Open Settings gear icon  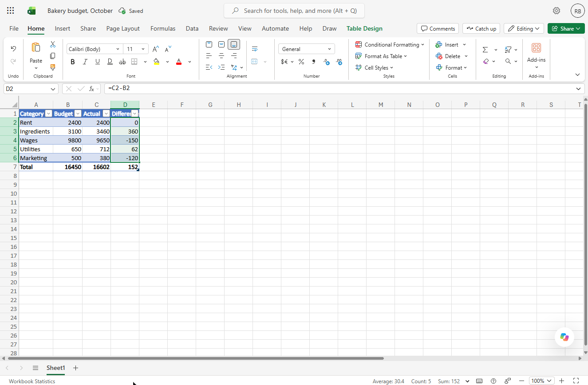[556, 11]
